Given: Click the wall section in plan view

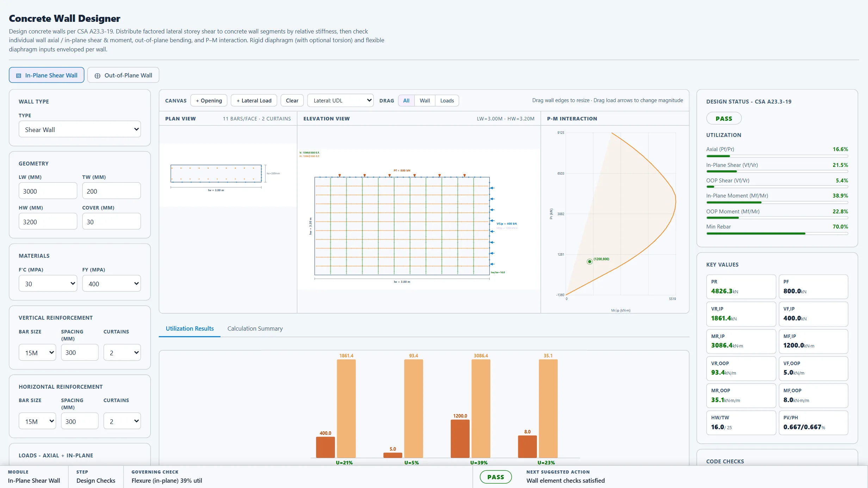Looking at the screenshot, I should 216,173.
